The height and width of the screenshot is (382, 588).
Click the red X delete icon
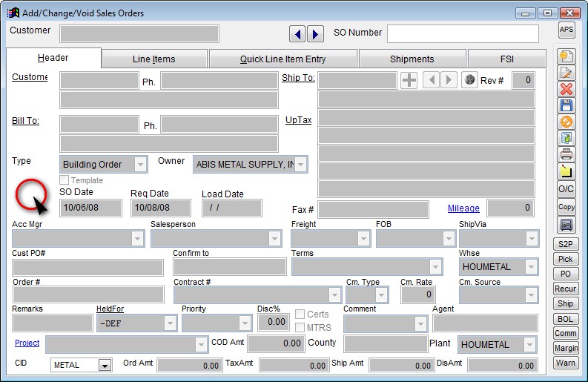(x=566, y=89)
